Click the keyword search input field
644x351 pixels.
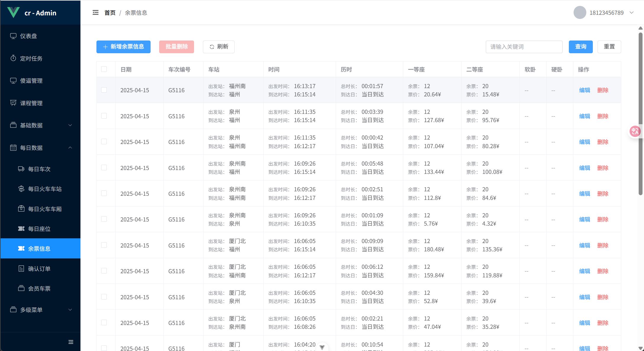click(x=524, y=47)
